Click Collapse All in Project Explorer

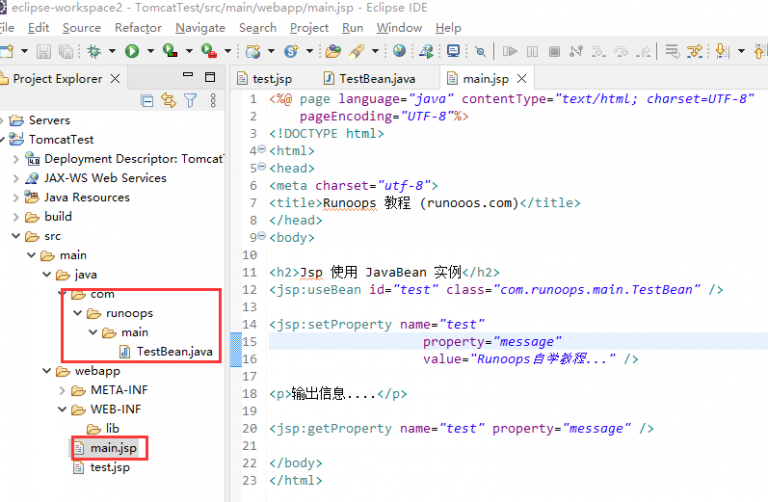148,100
